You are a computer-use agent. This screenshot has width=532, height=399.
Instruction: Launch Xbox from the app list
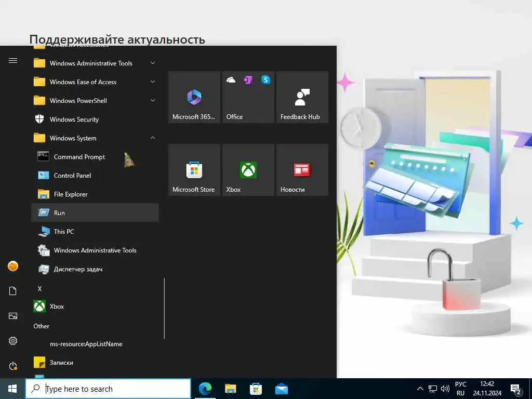tap(95, 306)
